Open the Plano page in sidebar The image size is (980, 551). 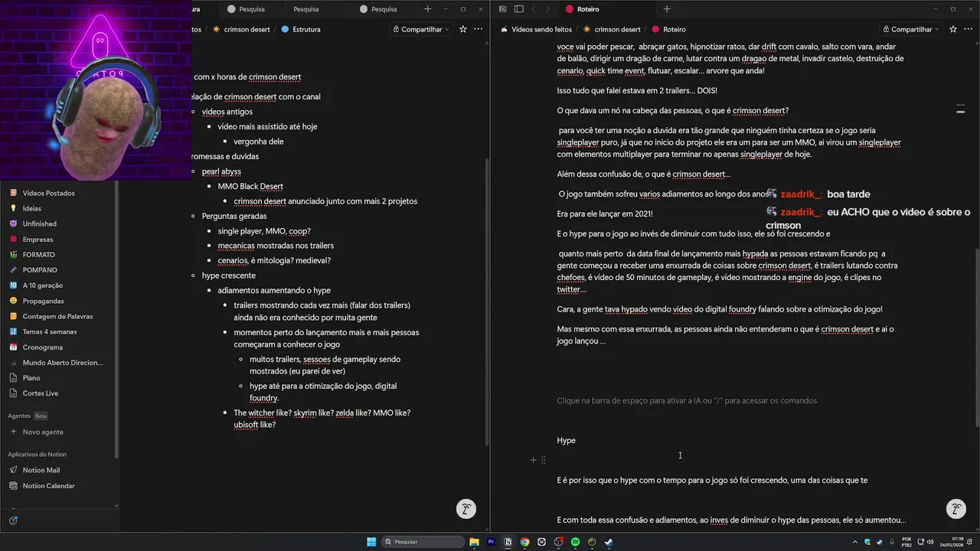[31, 378]
